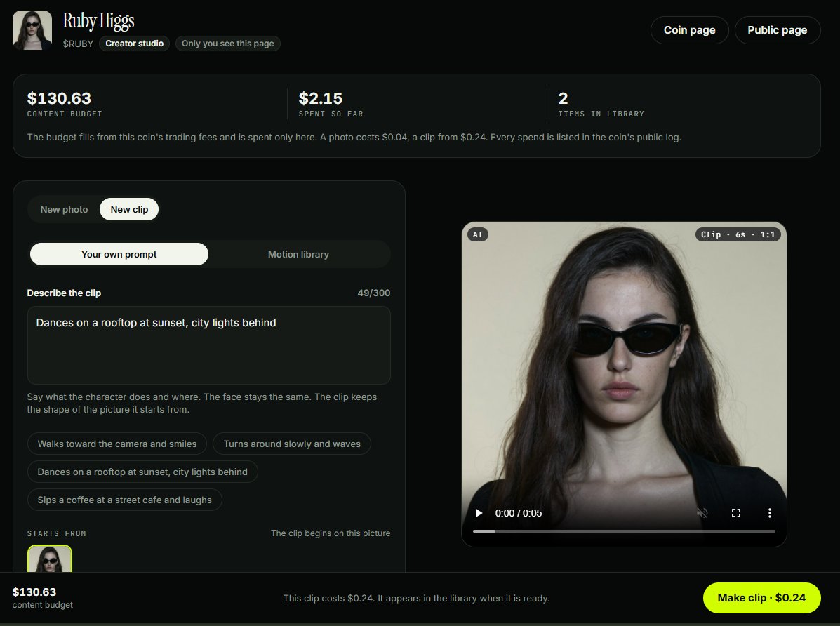Unmute the clip preview audio
The image size is (840, 626).
point(702,513)
